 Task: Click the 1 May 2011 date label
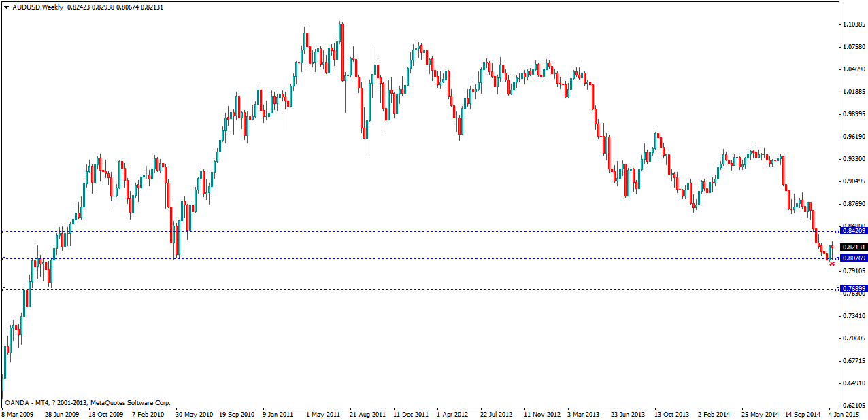(323, 414)
